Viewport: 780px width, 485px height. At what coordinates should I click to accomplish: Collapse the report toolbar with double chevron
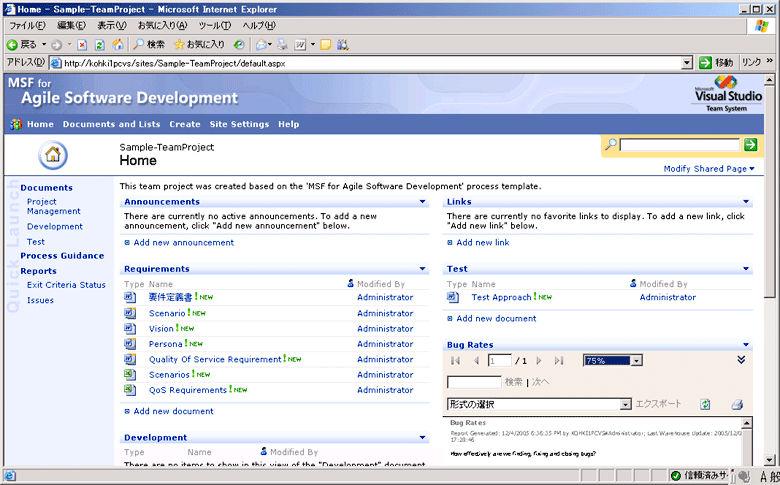click(x=741, y=360)
